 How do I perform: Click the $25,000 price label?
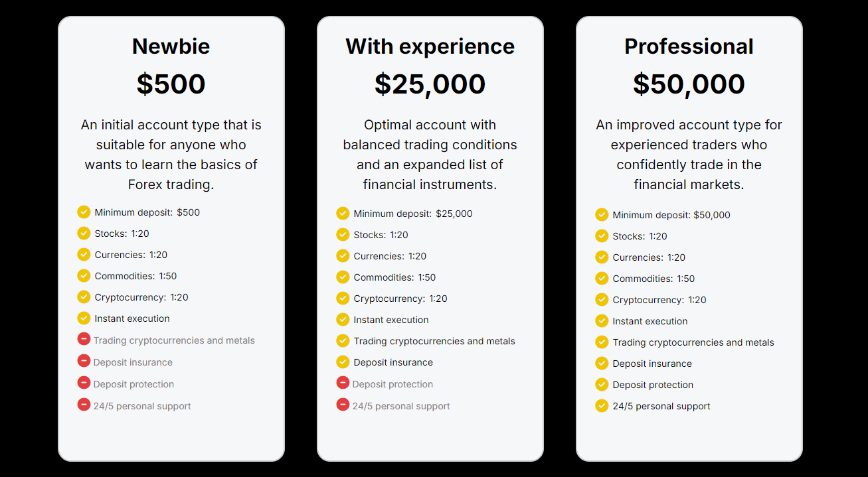[430, 84]
